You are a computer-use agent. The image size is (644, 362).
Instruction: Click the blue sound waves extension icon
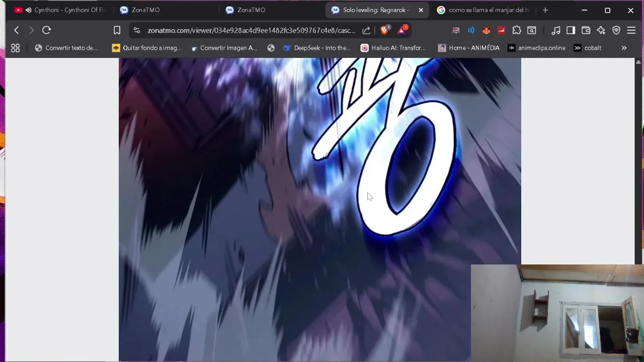(471, 30)
